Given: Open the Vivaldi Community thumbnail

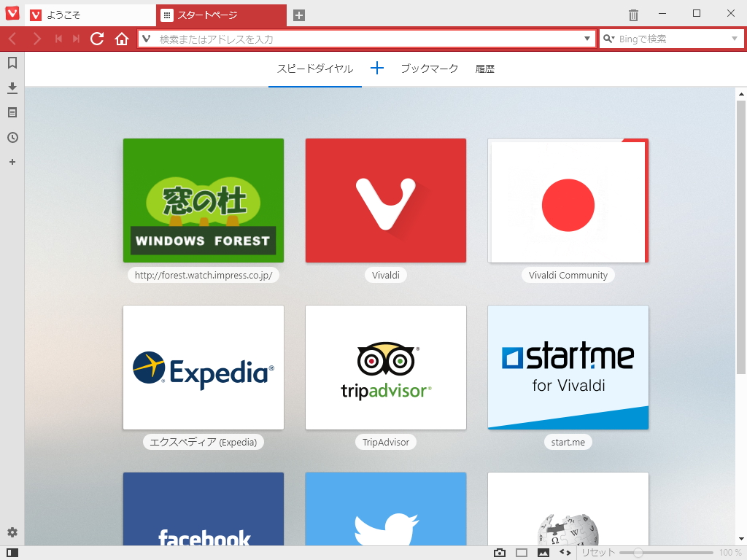Looking at the screenshot, I should (x=568, y=201).
